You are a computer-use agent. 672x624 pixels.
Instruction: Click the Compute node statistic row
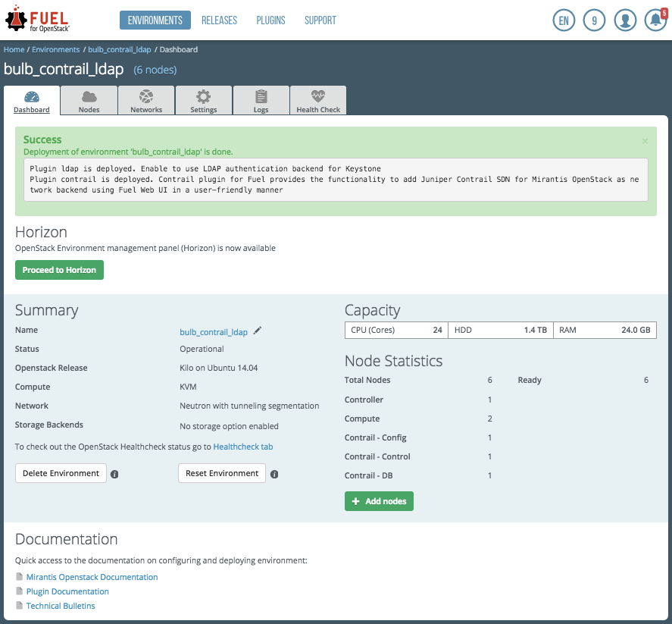click(418, 419)
